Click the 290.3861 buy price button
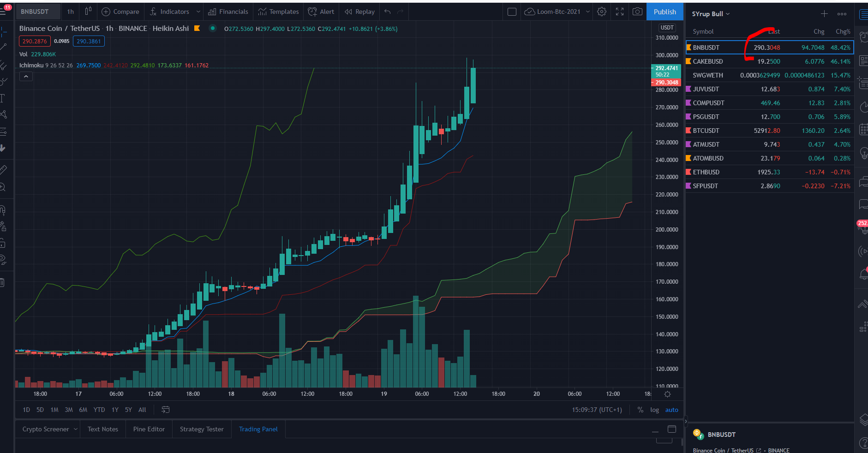The height and width of the screenshot is (453, 868). tap(89, 41)
